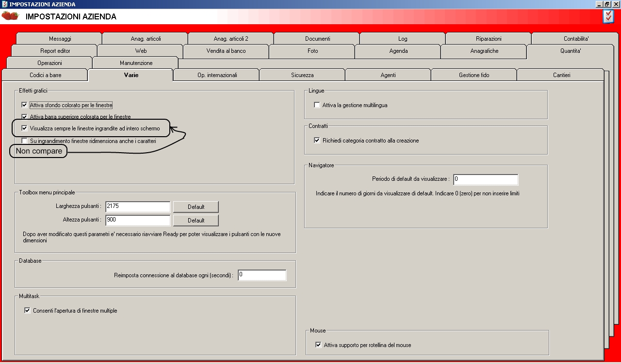Switch to the Manutenzione tab
Image resolution: width=621 pixels, height=364 pixels.
point(136,63)
